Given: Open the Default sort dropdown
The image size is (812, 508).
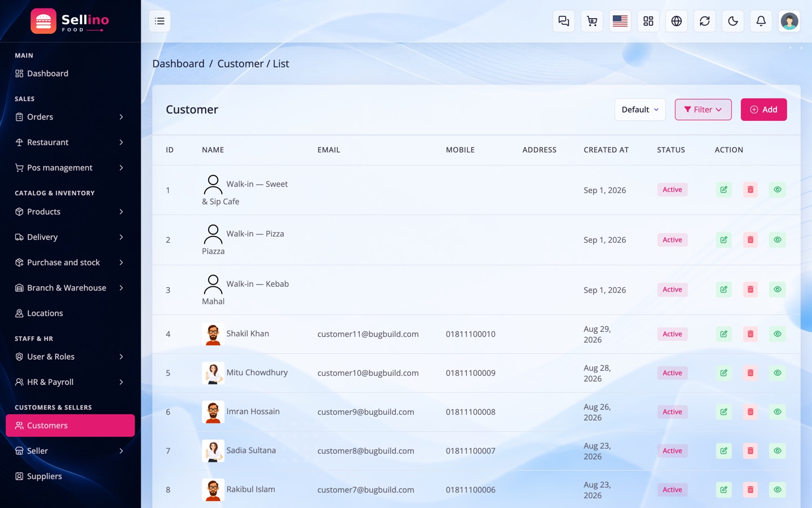Looking at the screenshot, I should [x=640, y=110].
